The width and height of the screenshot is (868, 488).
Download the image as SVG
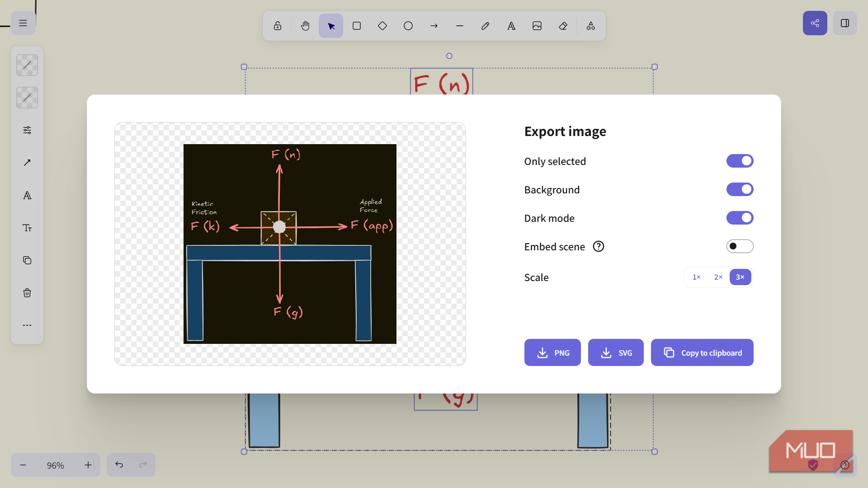[616, 352]
